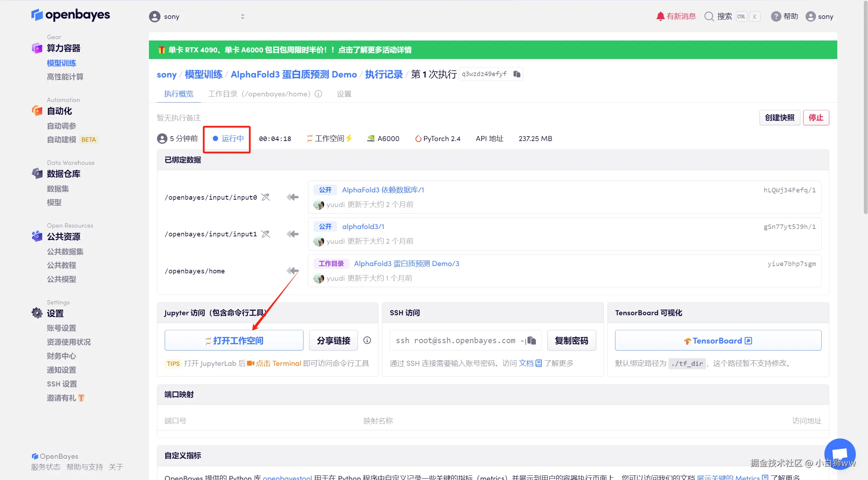Image resolution: width=868 pixels, height=480 pixels.
Task: Click the SSH command text field
Action: pyautogui.click(x=455, y=340)
